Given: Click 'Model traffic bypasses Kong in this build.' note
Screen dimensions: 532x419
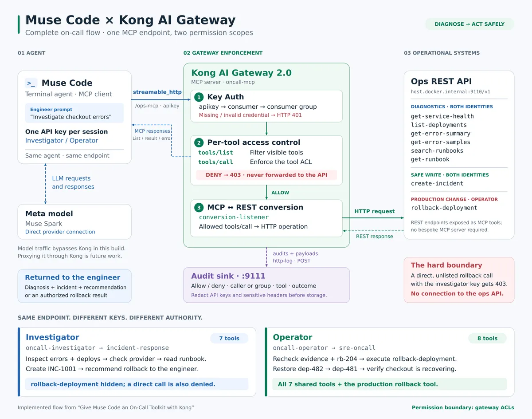Looking at the screenshot, I should click(72, 248).
